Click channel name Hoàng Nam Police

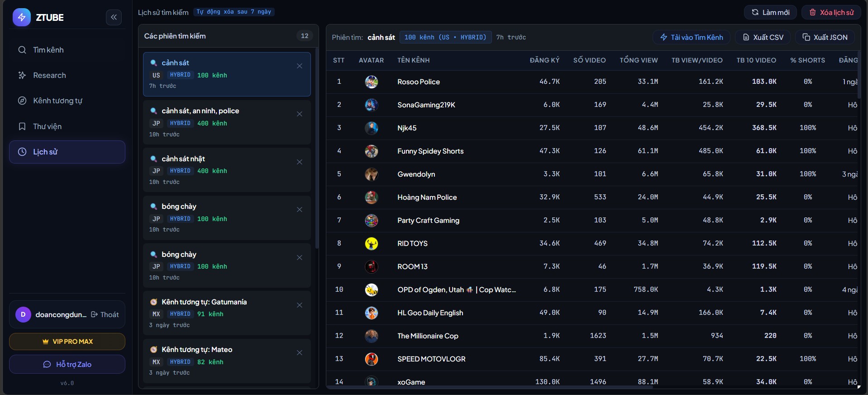[427, 197]
